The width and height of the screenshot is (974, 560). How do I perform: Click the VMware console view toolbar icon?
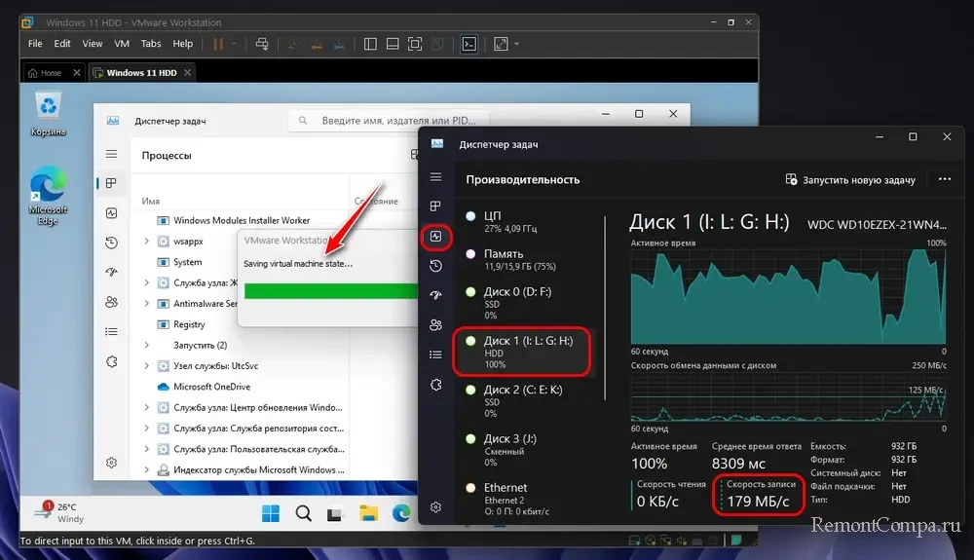(468, 44)
